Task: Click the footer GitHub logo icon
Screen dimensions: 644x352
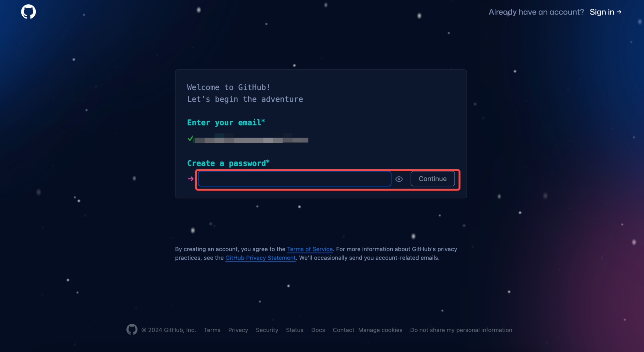Action: coord(132,330)
